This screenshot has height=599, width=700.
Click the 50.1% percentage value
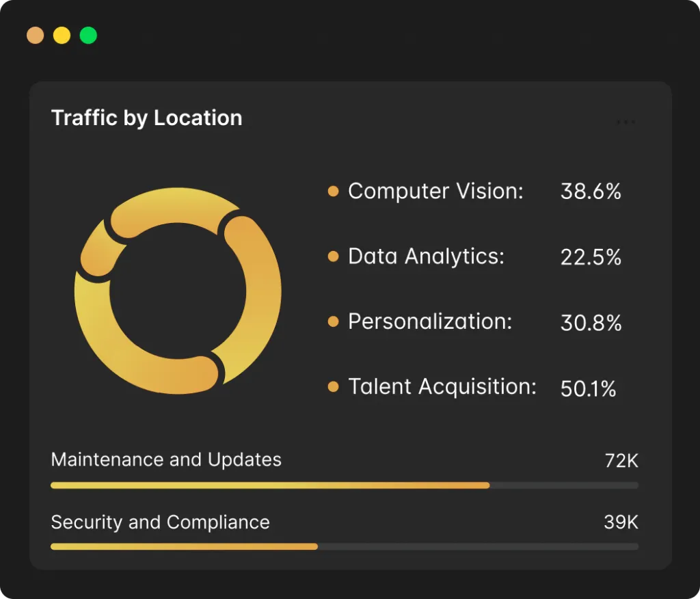(589, 388)
